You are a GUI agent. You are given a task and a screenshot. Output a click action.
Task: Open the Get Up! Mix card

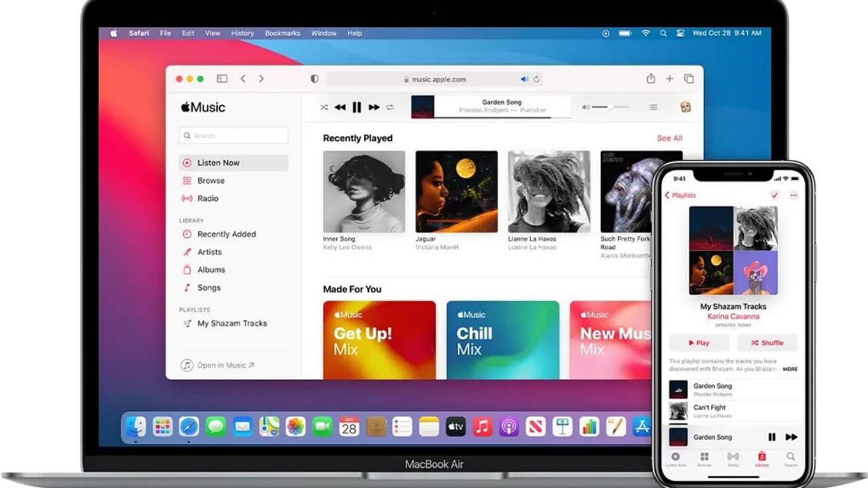(379, 340)
